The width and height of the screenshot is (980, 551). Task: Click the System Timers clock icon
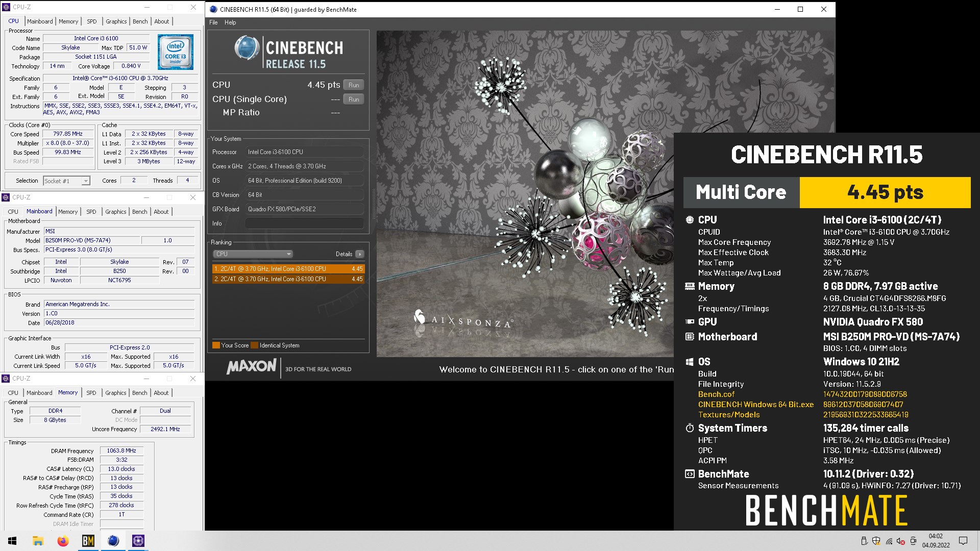point(690,428)
